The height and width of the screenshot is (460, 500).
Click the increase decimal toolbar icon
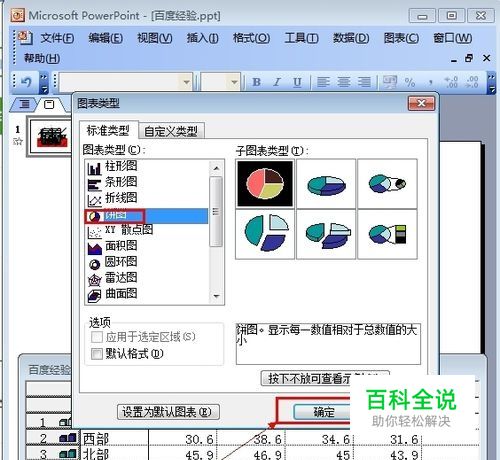coord(451,82)
